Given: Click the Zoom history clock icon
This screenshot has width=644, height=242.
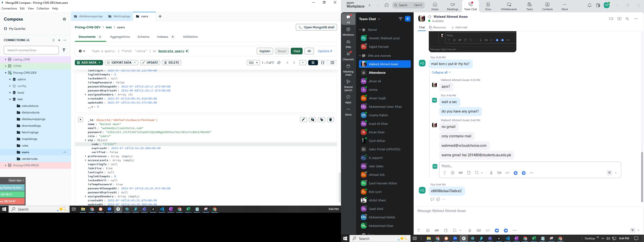Looking at the screenshot, I should click(x=386, y=5).
